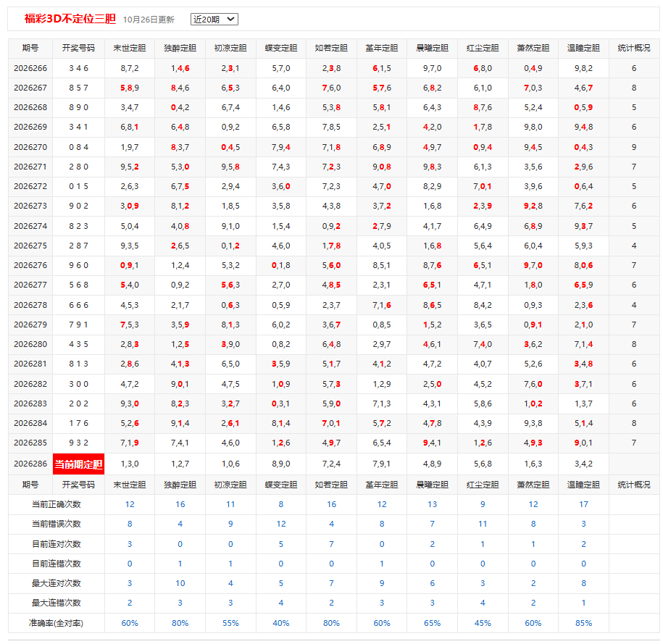Image resolution: width=663 pixels, height=644 pixels.
Task: Select the top 期号 column header
Action: coord(30,49)
